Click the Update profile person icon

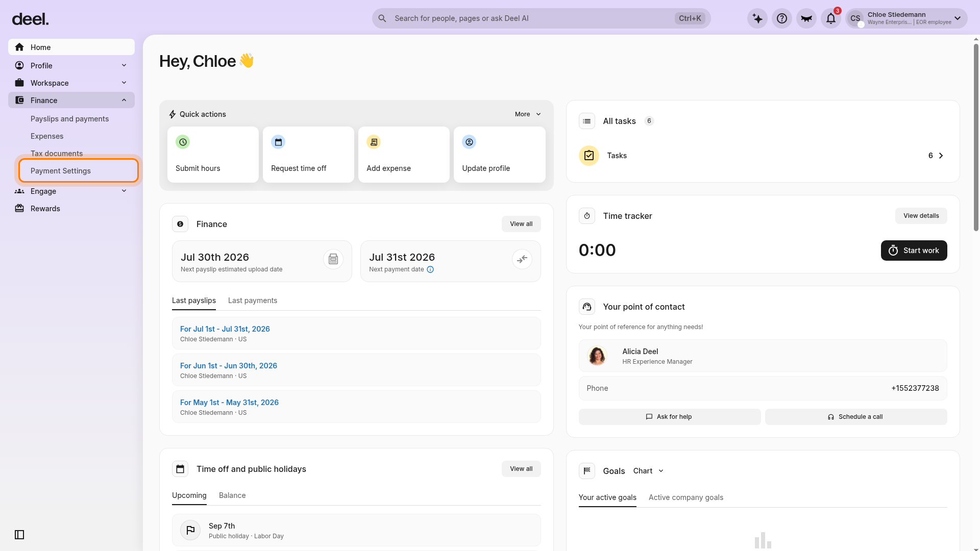coord(469,142)
